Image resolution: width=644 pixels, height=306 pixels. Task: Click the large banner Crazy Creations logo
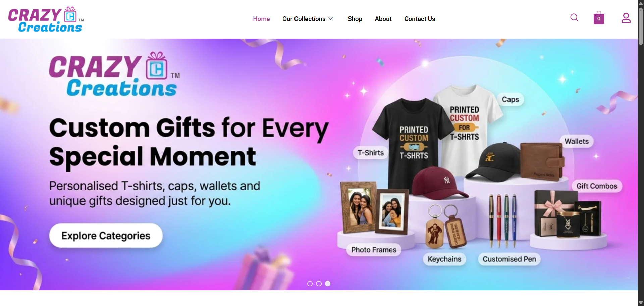[114, 74]
